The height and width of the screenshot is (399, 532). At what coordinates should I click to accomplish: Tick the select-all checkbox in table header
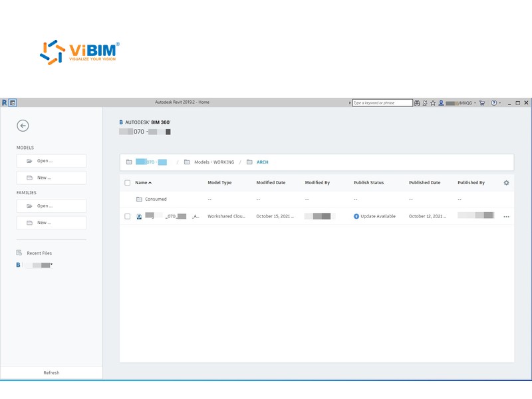click(127, 182)
